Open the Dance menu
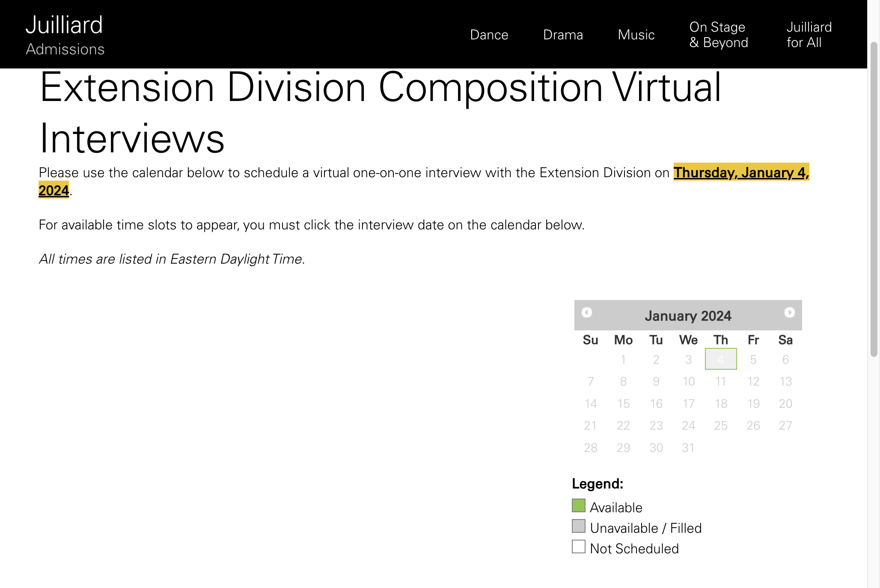Screen dimensions: 880x588 point(489,35)
